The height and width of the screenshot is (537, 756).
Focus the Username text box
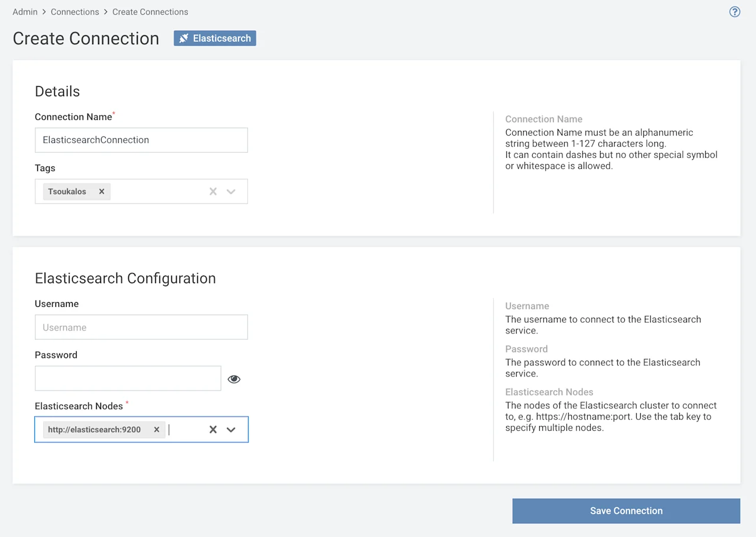pos(141,327)
